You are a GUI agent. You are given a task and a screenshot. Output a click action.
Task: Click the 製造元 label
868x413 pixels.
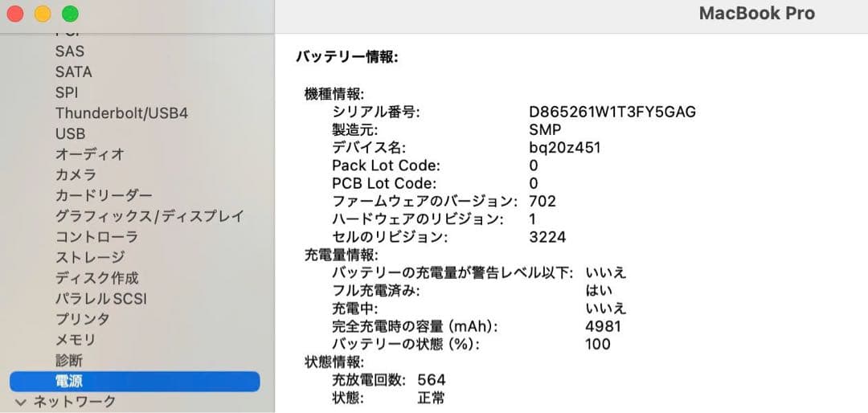pyautogui.click(x=355, y=130)
